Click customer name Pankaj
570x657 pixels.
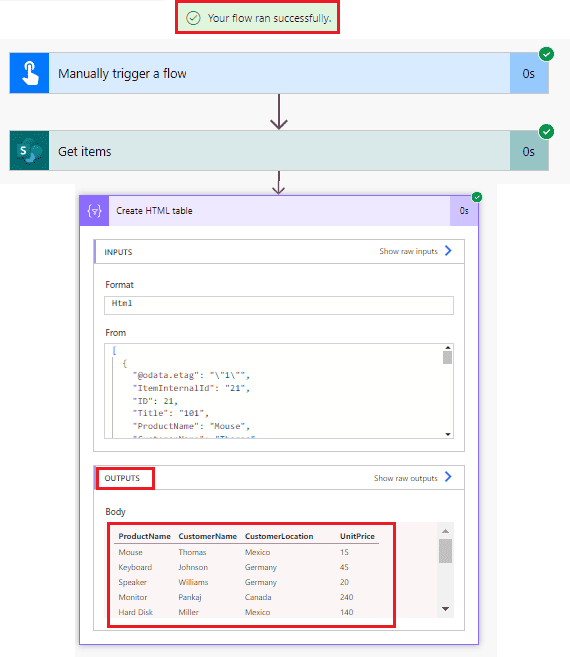point(190,598)
